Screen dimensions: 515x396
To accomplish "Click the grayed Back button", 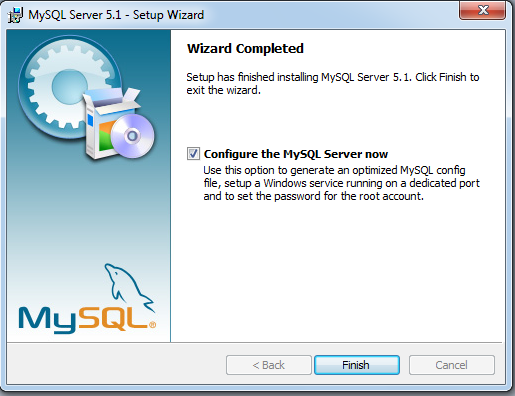I will coord(269,365).
